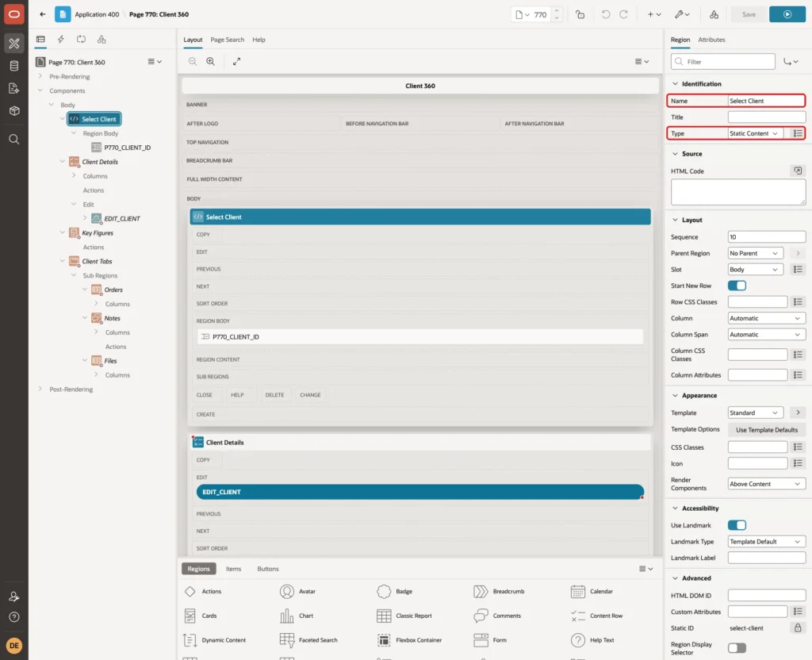The width and height of the screenshot is (812, 660).
Task: Switch to Dynamic Actions lightning tab
Action: (60, 40)
